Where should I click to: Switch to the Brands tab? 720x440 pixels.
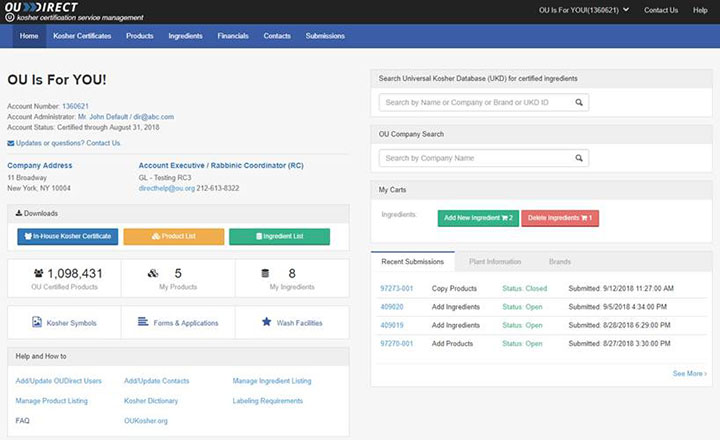click(x=560, y=261)
